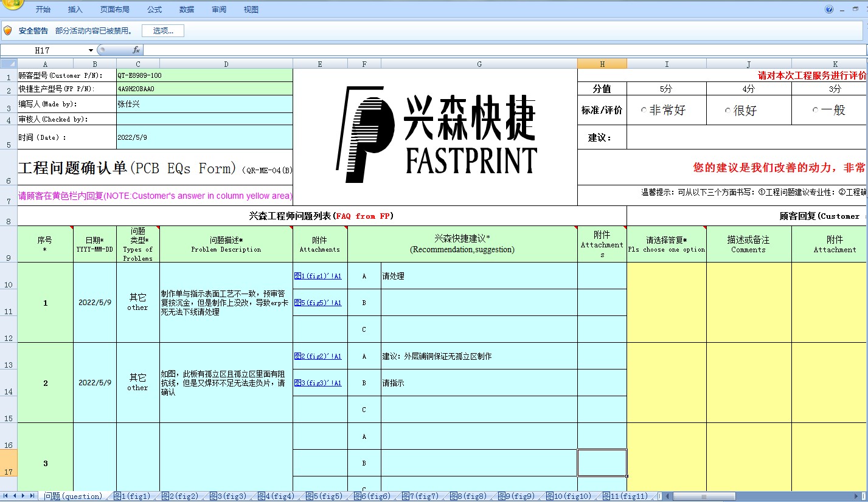Switch to the 图3(fig3) sheet tab

click(228, 497)
